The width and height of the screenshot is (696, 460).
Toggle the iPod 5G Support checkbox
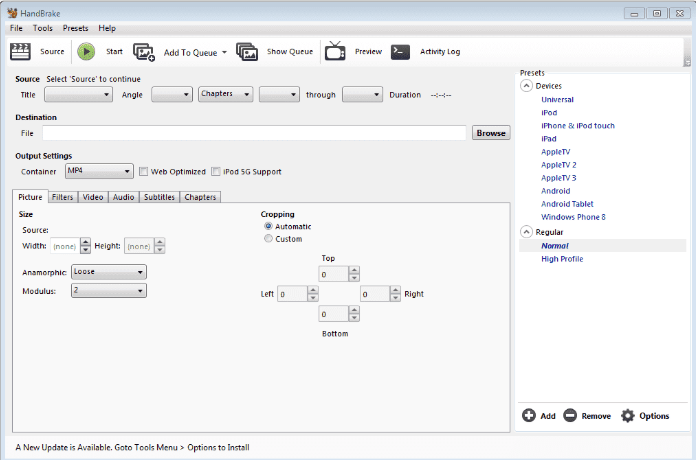coord(216,171)
